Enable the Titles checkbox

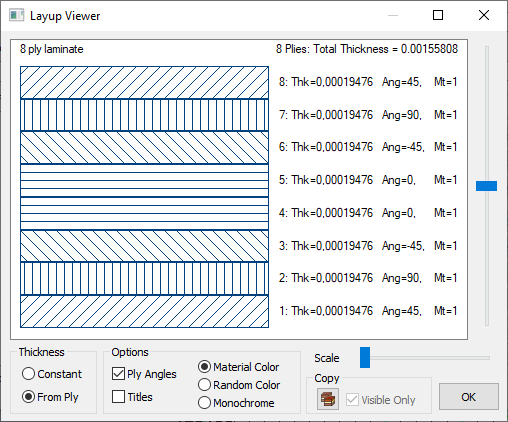132,397
